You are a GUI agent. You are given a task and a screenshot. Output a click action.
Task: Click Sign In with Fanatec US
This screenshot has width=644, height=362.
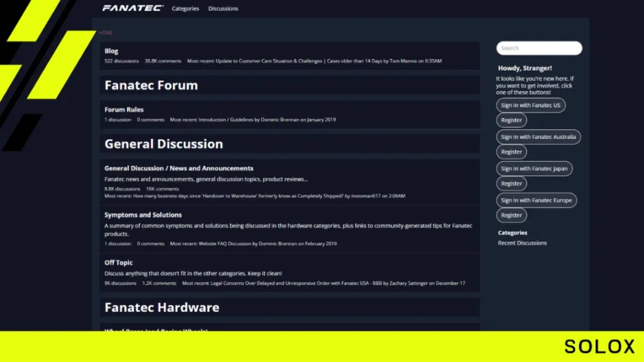point(531,105)
